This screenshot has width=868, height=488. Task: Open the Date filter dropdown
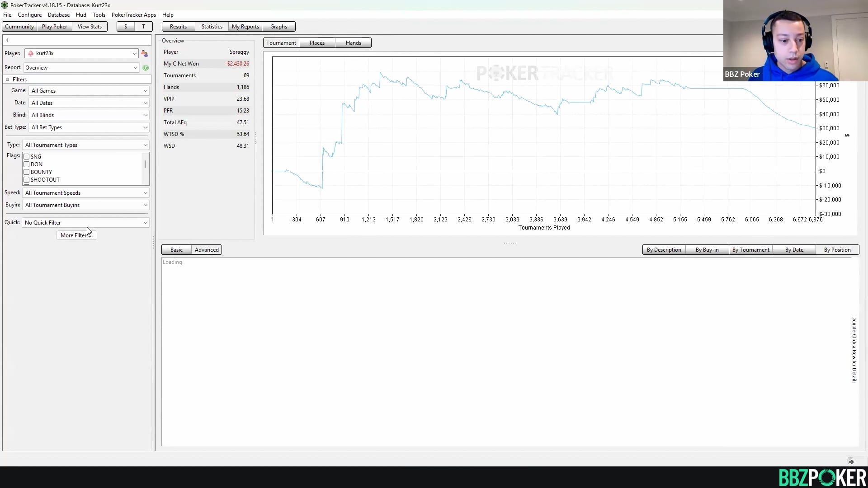tap(89, 103)
